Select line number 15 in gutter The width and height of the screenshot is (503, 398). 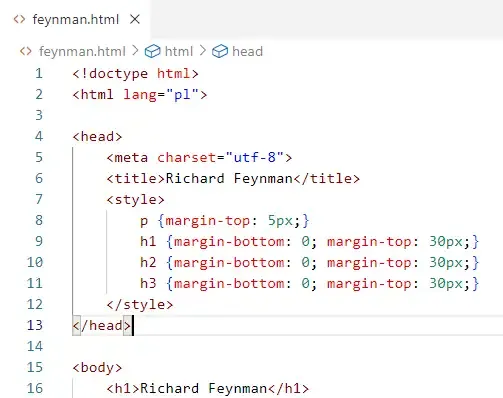pos(35,367)
